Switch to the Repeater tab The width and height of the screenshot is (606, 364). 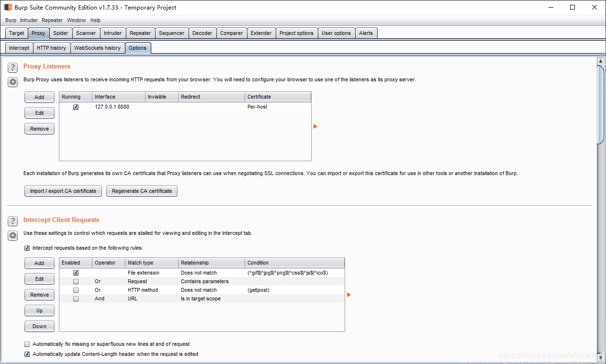(140, 33)
